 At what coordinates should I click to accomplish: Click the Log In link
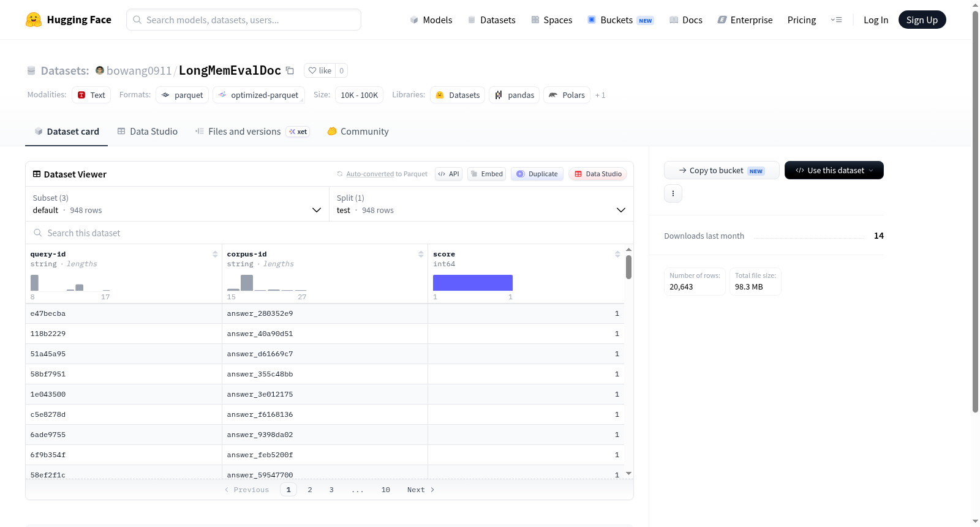pos(876,20)
